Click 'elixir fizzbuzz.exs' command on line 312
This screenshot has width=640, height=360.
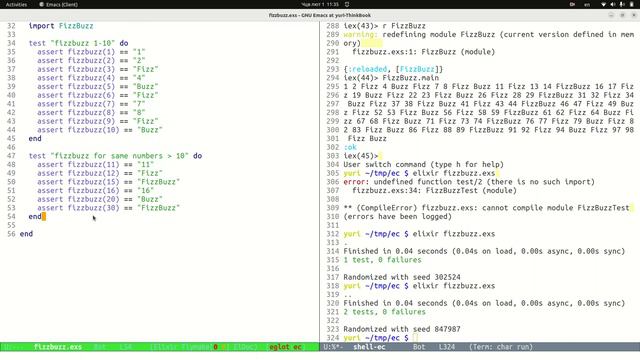(453, 234)
